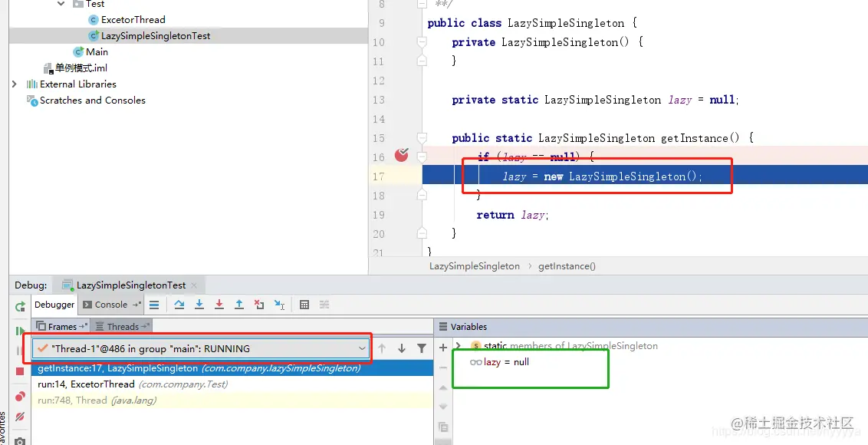Step out of current method
868x445 pixels.
(239, 305)
